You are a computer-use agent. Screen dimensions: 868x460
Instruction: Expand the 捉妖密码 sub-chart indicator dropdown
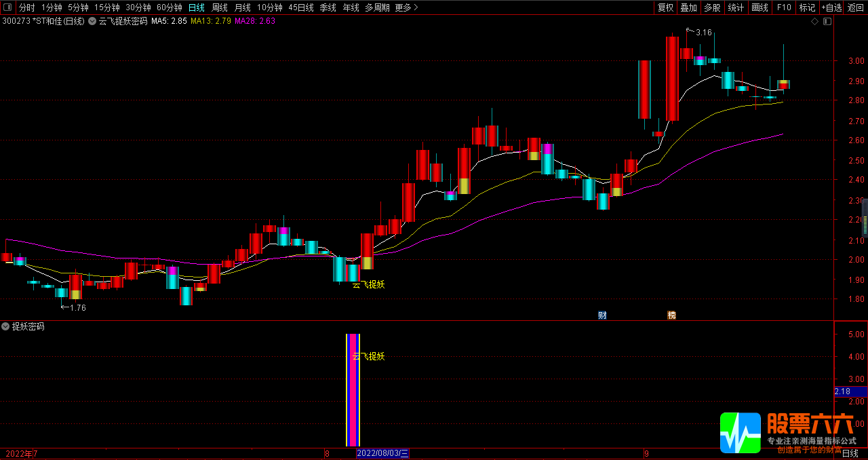pos(6,326)
